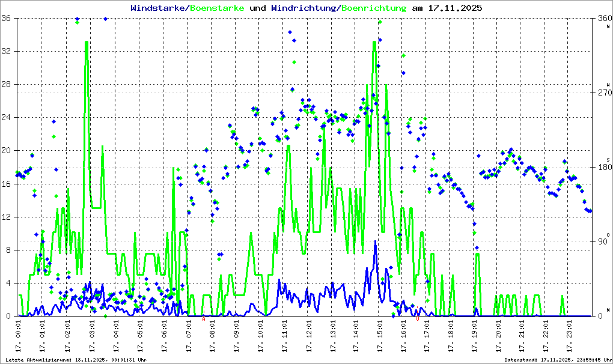Click the word Windstarke in the title
The image size is (613, 364).
[x=157, y=8]
